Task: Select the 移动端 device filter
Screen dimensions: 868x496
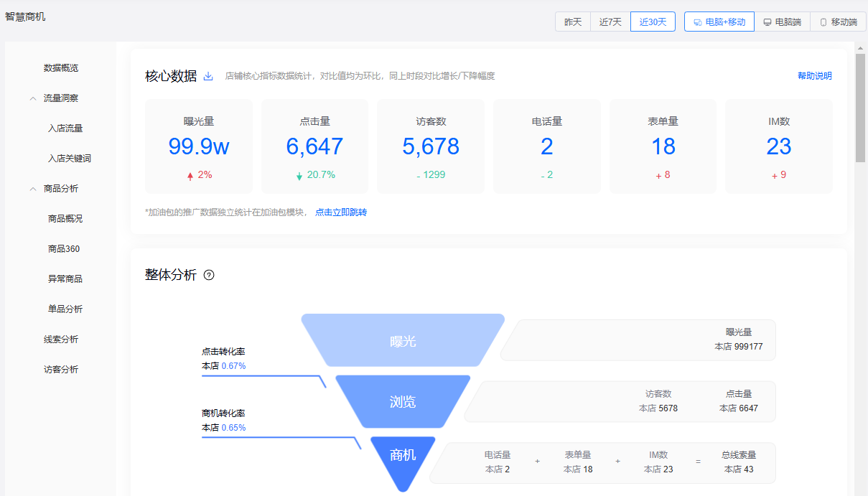Action: click(838, 22)
